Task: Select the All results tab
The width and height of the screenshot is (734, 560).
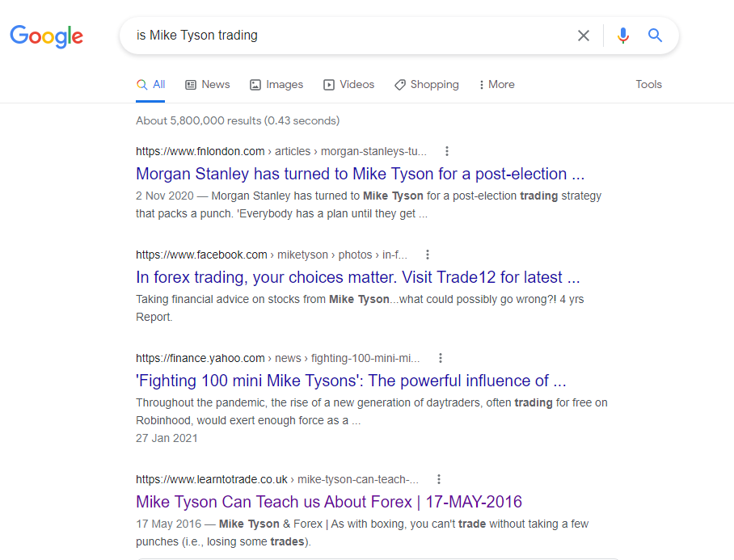Action: [x=151, y=84]
